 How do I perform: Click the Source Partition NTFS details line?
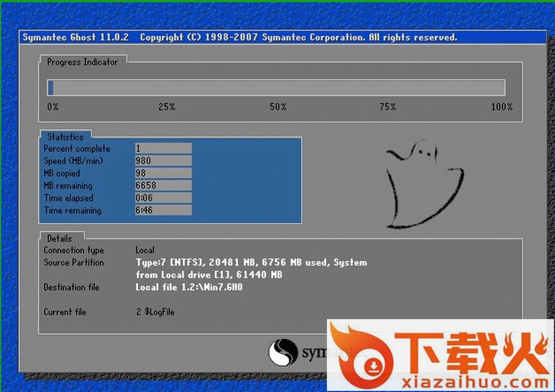[251, 263]
